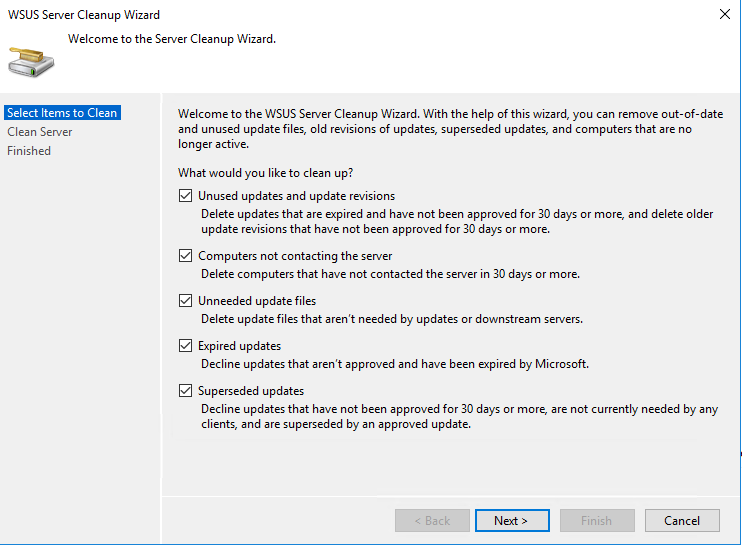Uncheck Unneeded update files option

click(186, 301)
